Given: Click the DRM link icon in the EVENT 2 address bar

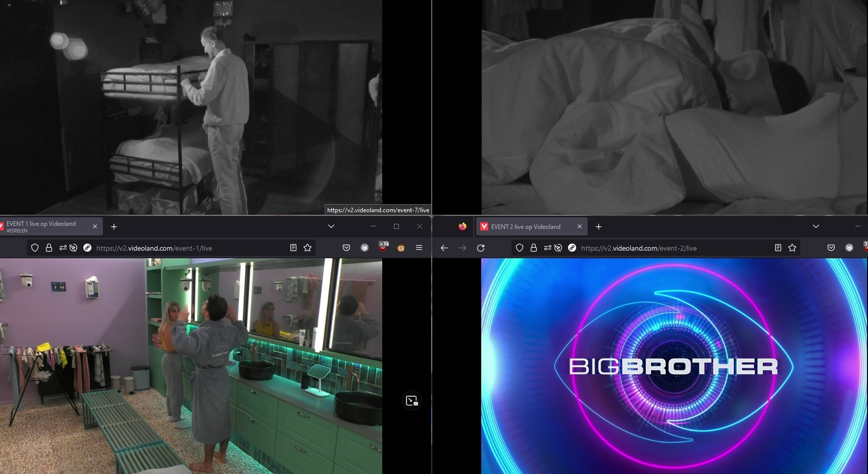Looking at the screenshot, I should click(x=572, y=248).
